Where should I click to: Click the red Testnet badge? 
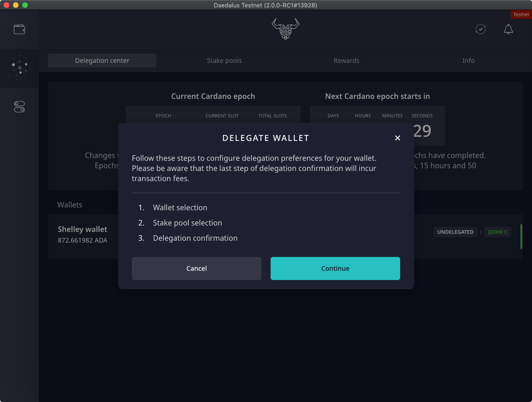pyautogui.click(x=521, y=15)
